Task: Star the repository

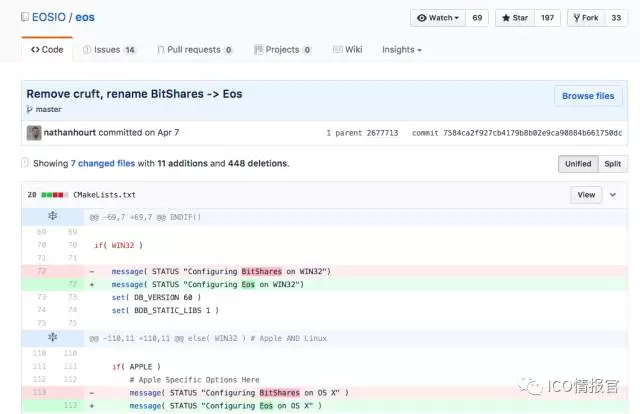Action: (x=515, y=18)
